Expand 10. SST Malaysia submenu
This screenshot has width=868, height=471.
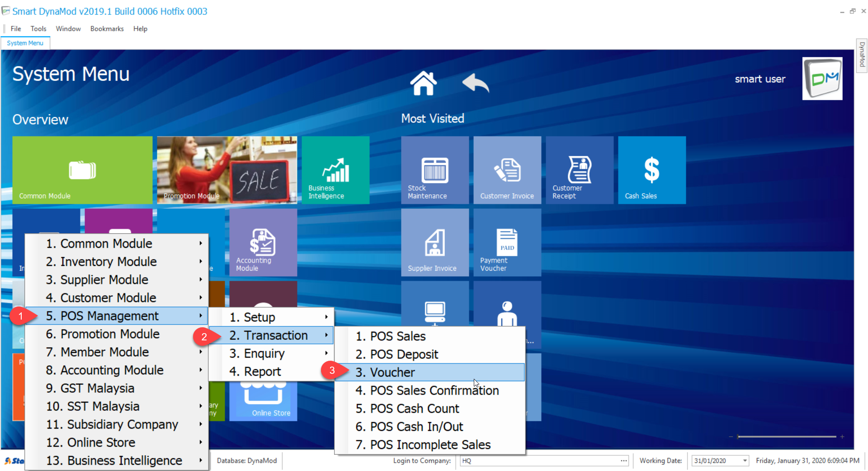pos(117,406)
